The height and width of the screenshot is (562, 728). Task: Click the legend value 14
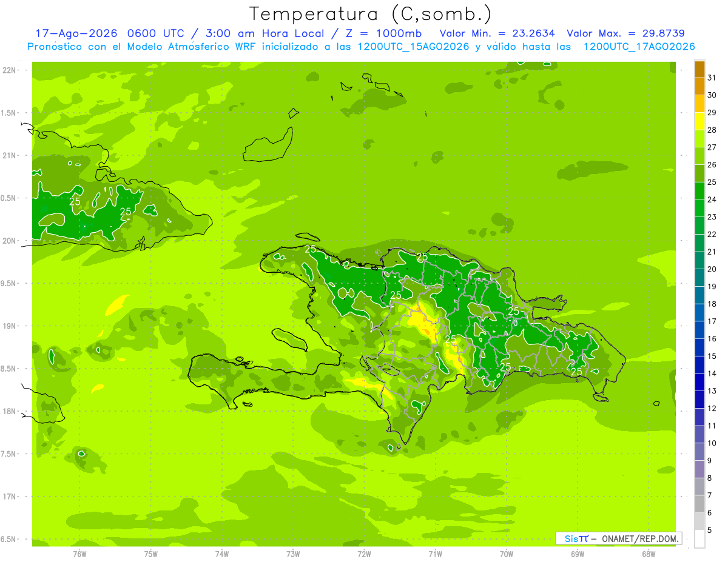(712, 373)
